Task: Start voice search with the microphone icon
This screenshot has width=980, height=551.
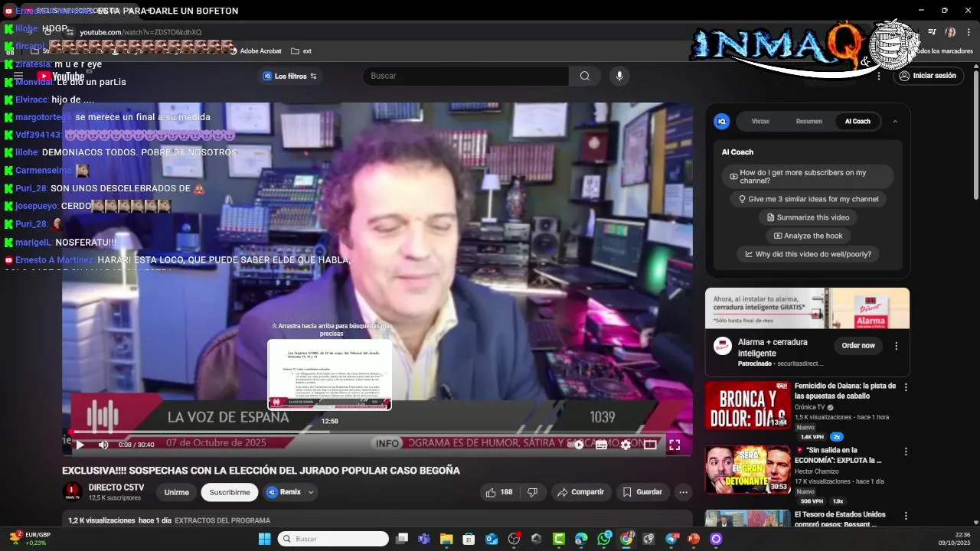Action: point(619,76)
